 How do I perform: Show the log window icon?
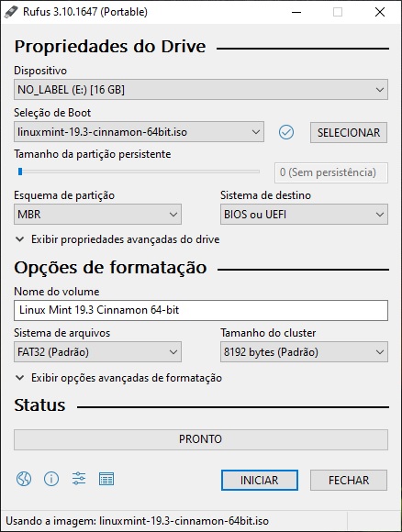click(106, 479)
